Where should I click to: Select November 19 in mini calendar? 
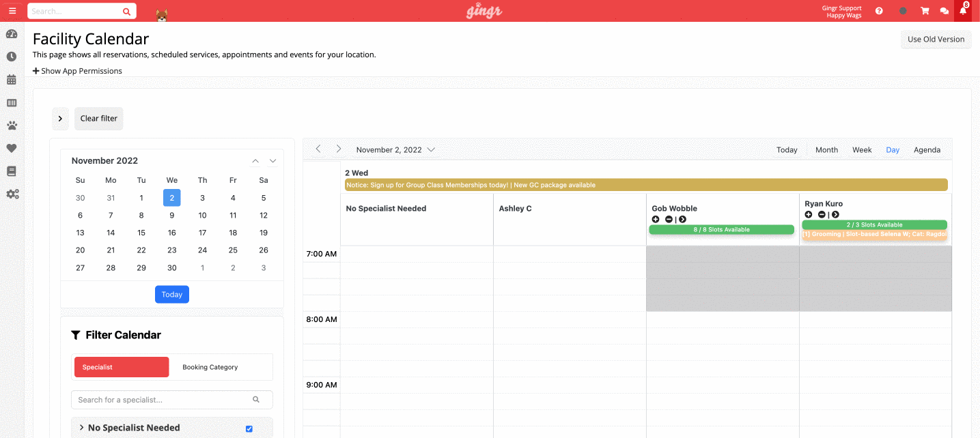(x=264, y=233)
